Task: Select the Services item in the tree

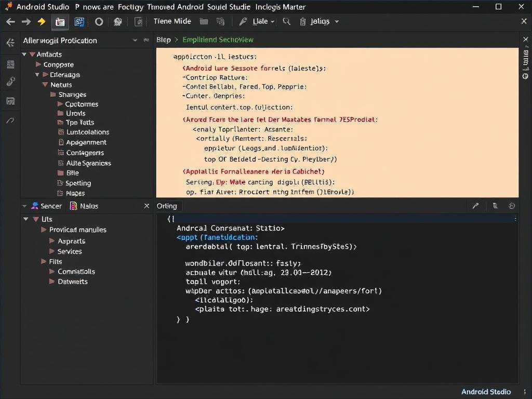Action: coord(70,251)
